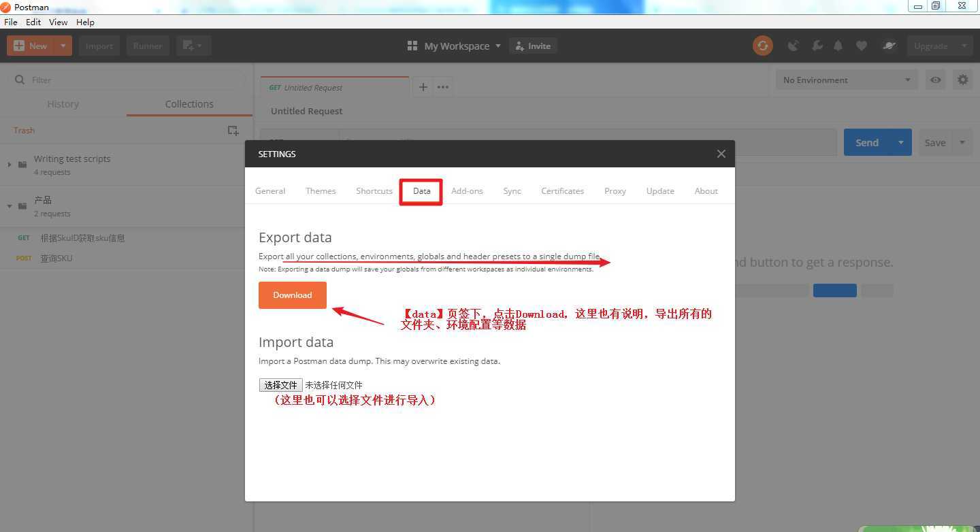Click the blue Send button

coord(866,142)
